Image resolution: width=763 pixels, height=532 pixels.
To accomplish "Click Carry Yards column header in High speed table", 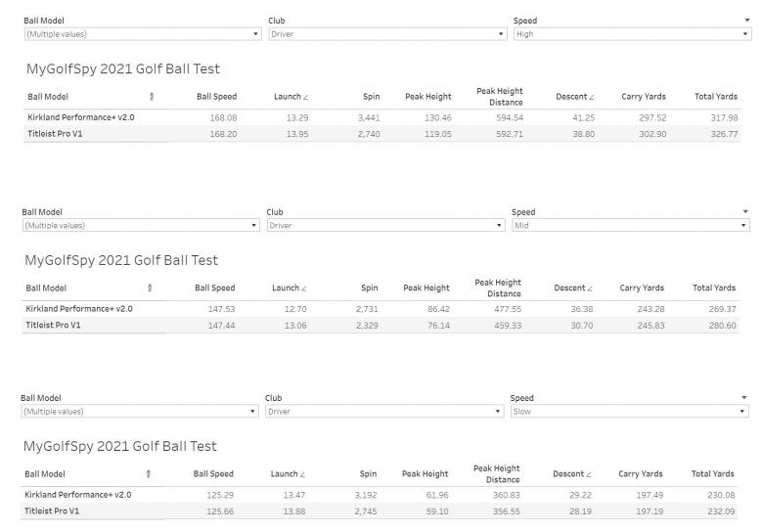I will pos(643,97).
